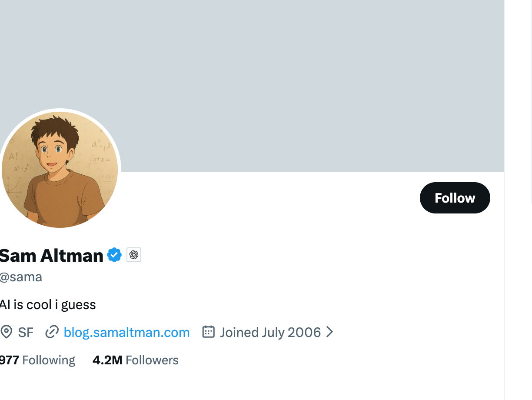
Task: Open the blog.samaltman.com link
Action: (x=126, y=332)
